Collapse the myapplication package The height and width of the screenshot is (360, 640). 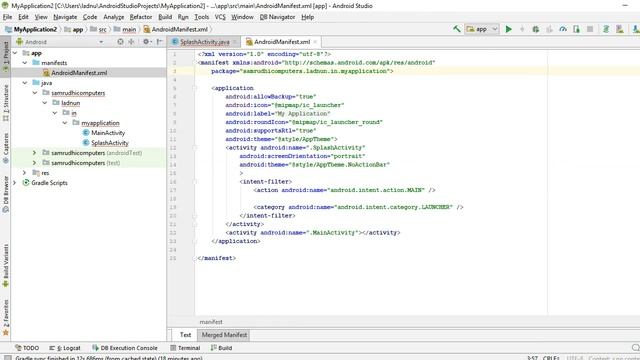(65, 123)
